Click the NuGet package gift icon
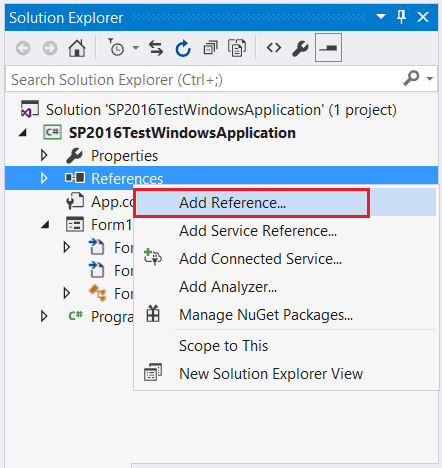The image size is (442, 468). [x=153, y=313]
